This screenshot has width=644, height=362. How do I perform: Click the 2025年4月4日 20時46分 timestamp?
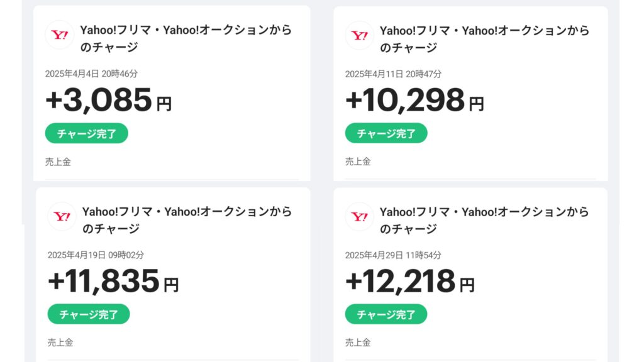91,74
